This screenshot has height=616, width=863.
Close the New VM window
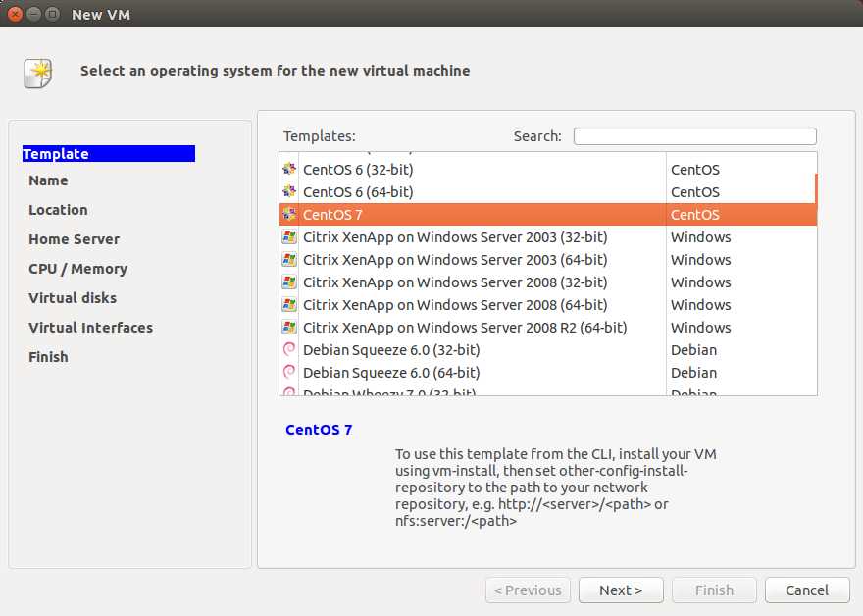[x=15, y=14]
